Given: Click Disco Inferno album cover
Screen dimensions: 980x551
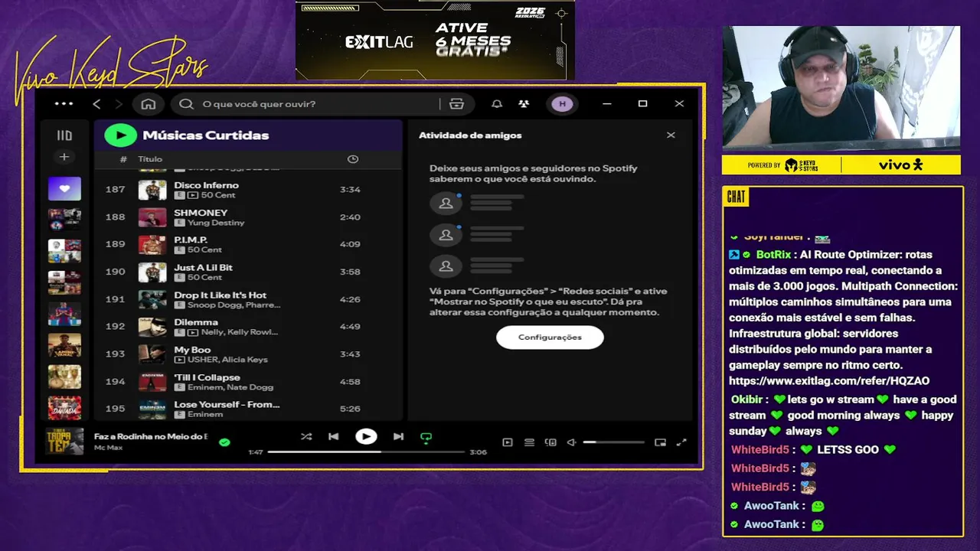Looking at the screenshot, I should tap(152, 190).
